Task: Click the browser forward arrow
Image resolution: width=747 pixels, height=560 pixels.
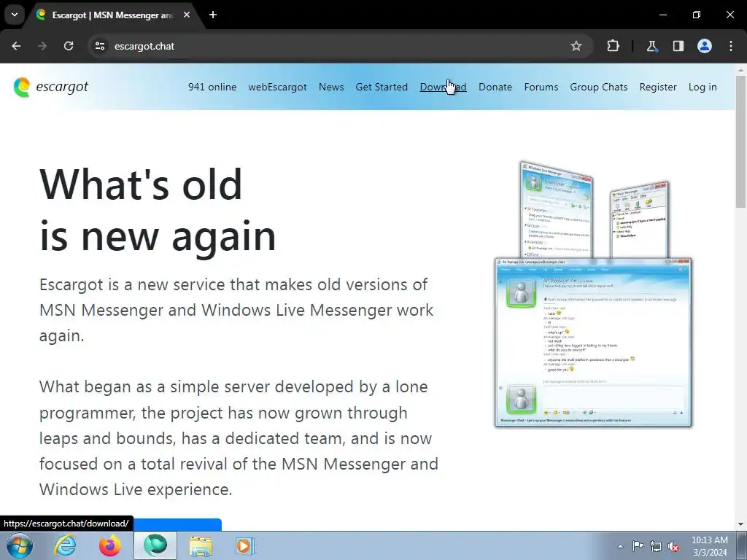Action: [42, 46]
